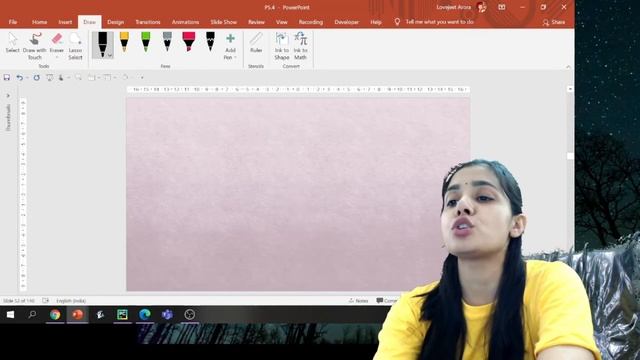The width and height of the screenshot is (640, 360).
Task: Start slideshow from Quick Access toolbar
Action: 49,77
